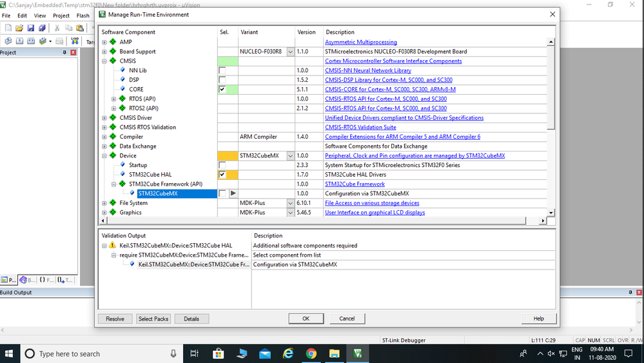Open File System MDK-Plus variant dropdown
This screenshot has width=644, height=363.
(x=290, y=203)
